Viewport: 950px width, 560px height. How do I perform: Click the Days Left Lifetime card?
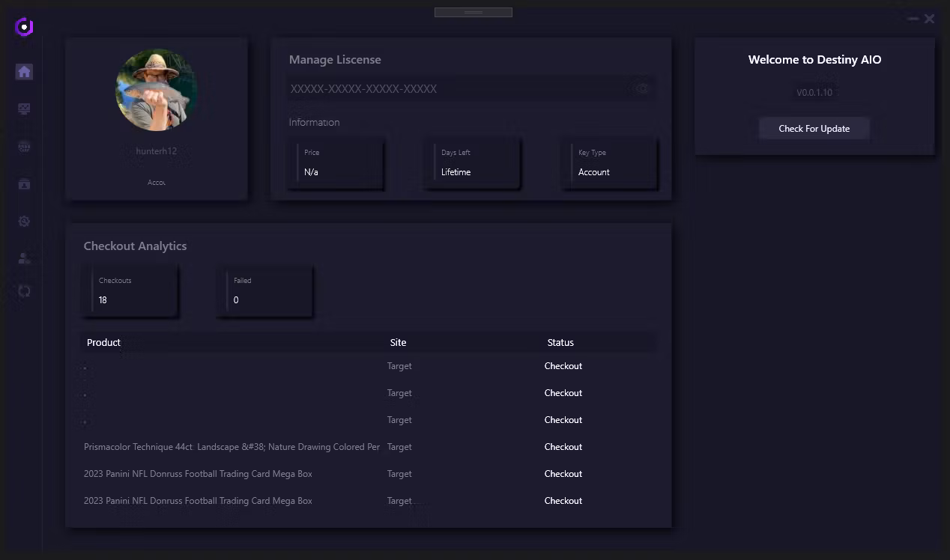click(x=473, y=163)
